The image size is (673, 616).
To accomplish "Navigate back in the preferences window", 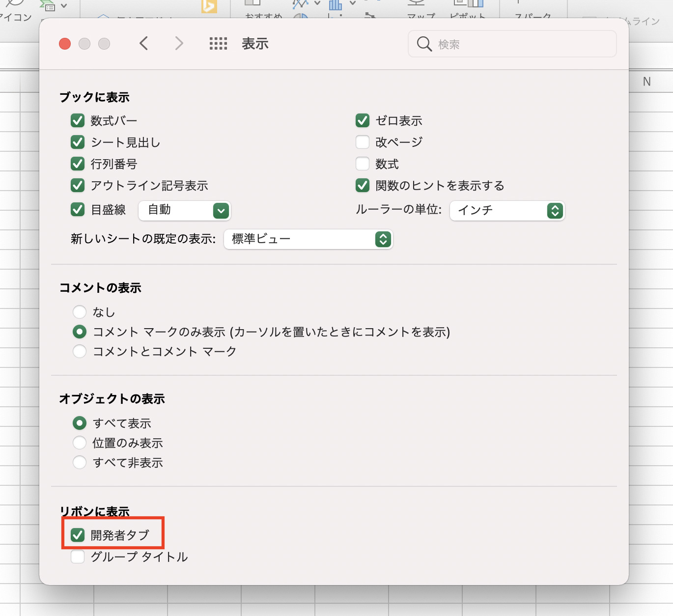I will coord(144,44).
